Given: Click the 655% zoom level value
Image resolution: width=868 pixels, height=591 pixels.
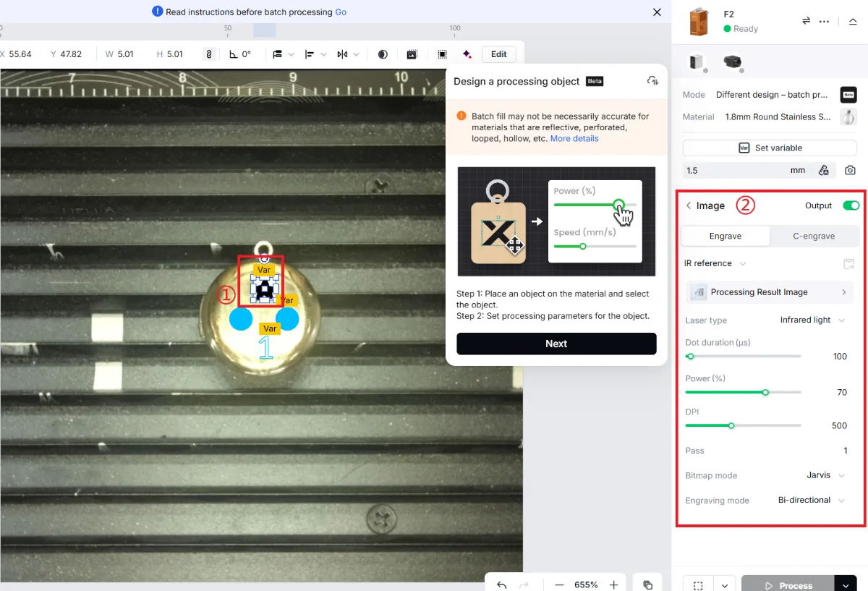Looking at the screenshot, I should 586,584.
